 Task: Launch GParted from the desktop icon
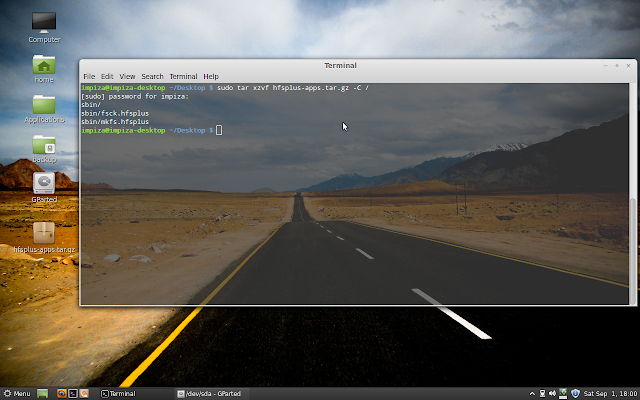[x=44, y=188]
